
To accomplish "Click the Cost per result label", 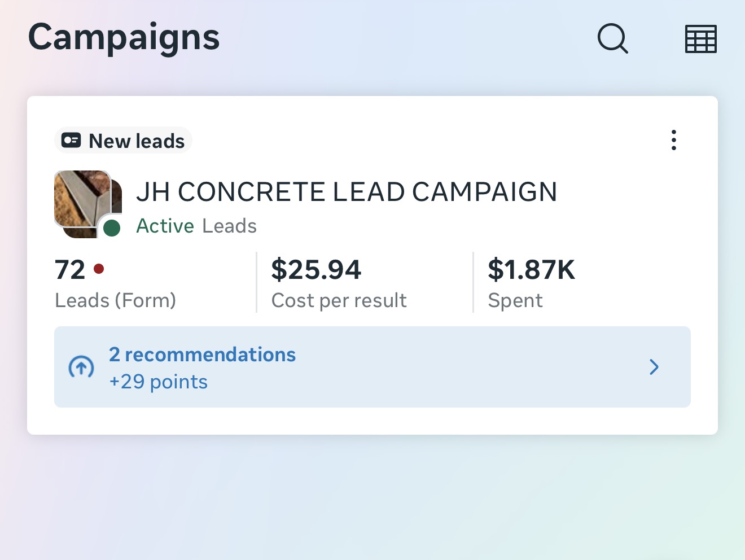I will [339, 301].
